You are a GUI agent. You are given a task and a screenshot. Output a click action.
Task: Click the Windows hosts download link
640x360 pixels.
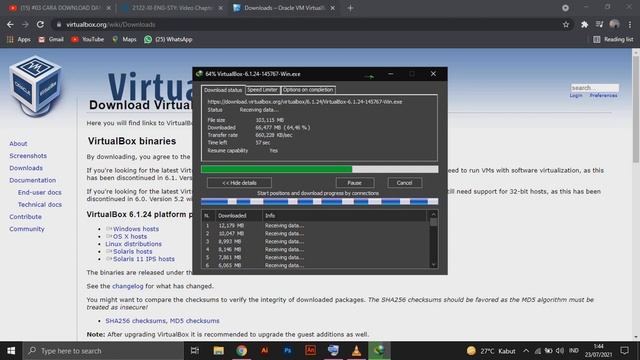[136, 229]
